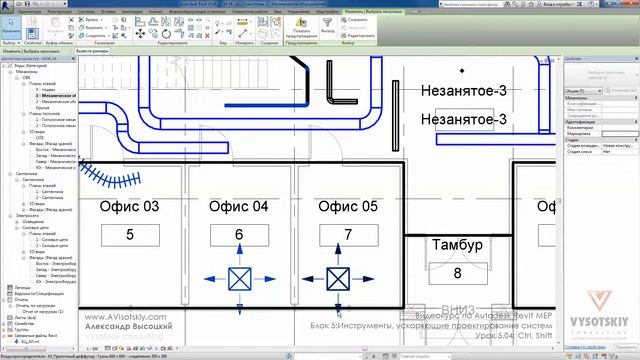Open the Архитектура ribbon tab
The height and width of the screenshot is (360, 640).
[x=30, y=12]
